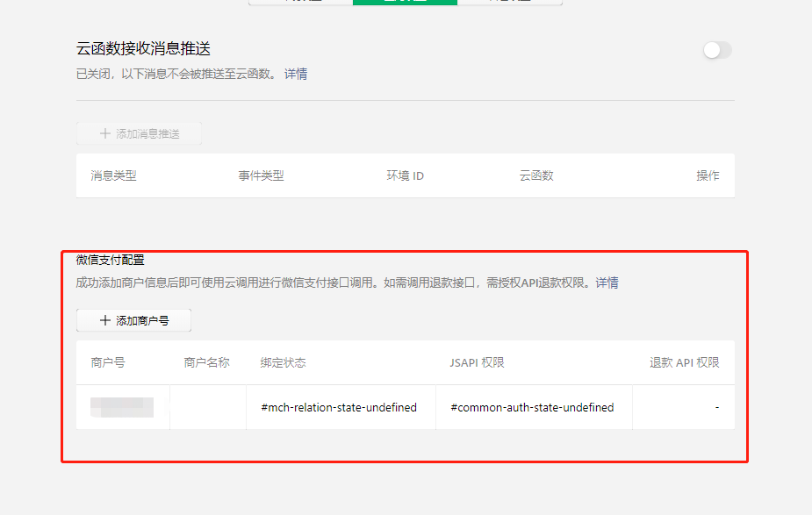Click the 商户号 column header

coord(108,362)
